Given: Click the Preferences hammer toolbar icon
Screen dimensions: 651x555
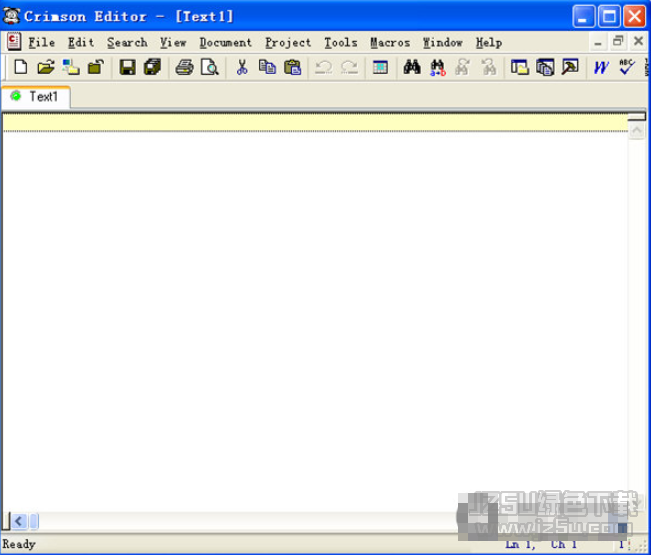Looking at the screenshot, I should (x=570, y=67).
